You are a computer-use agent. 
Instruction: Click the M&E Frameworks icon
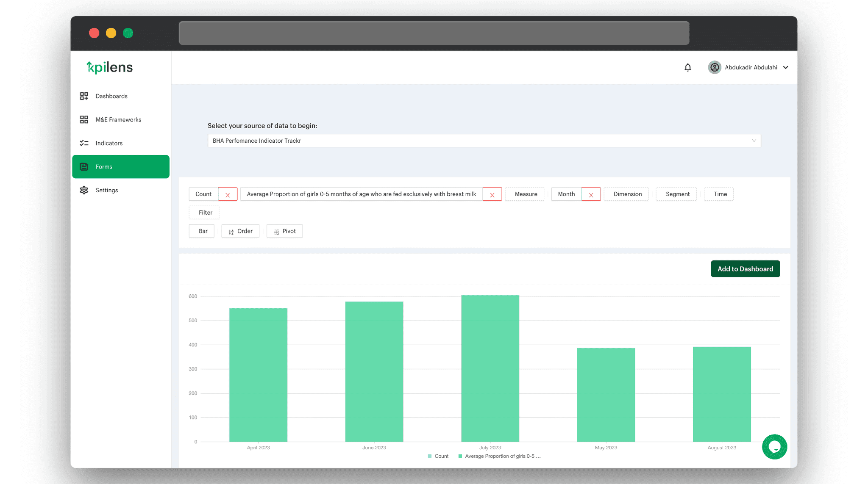[x=84, y=119]
